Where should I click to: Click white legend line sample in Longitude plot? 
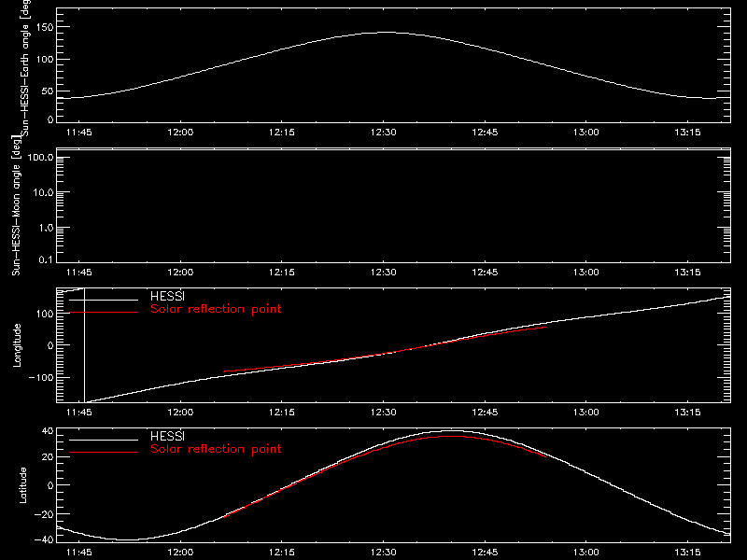point(104,300)
